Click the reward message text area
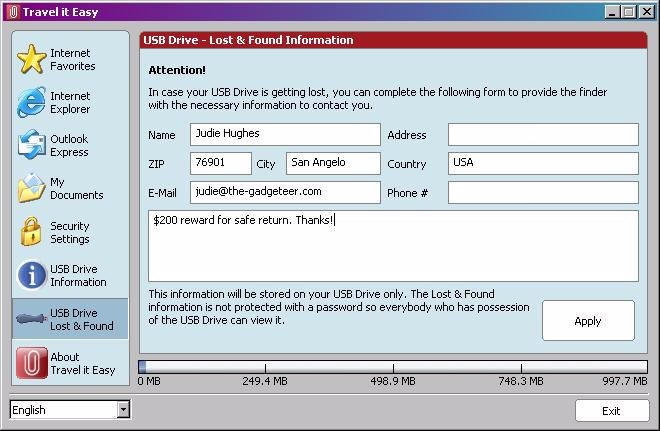The height and width of the screenshot is (431, 660). 392,246
